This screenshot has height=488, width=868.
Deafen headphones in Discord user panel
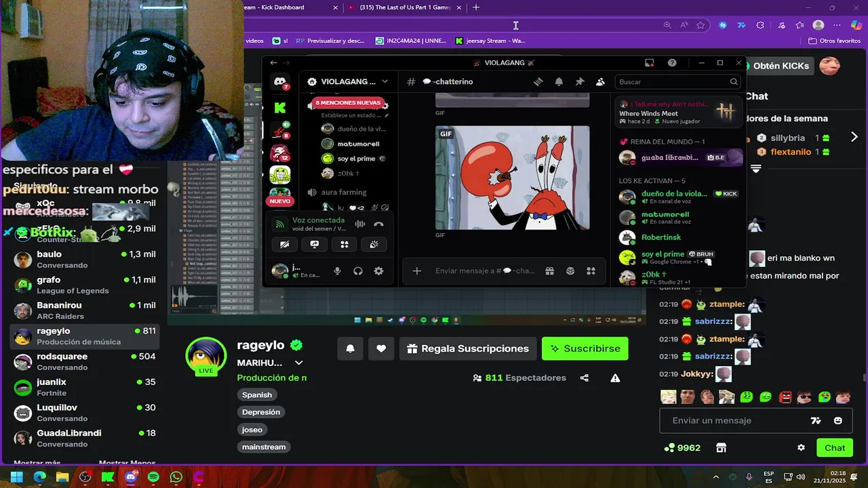click(x=358, y=271)
